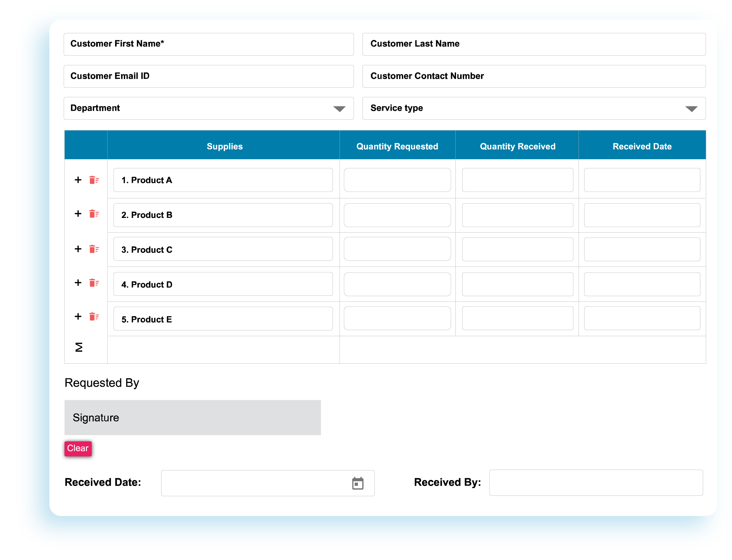Screen dimensions: 732x560
Task: Add a new row below Product B
Action: (x=78, y=215)
